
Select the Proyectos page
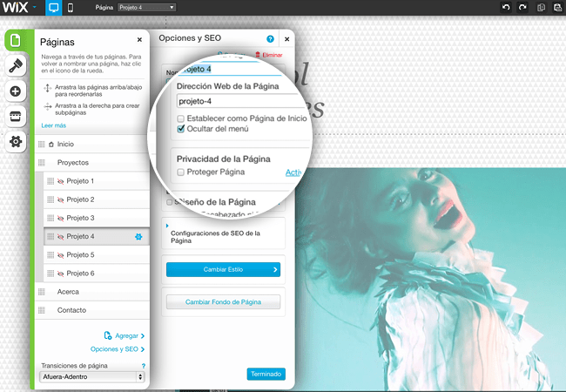click(x=92, y=162)
